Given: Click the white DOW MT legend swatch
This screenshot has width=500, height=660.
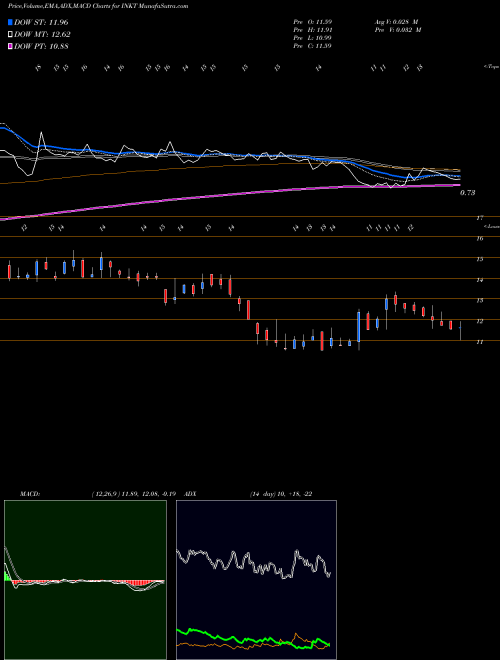Looking at the screenshot, I should (x=11, y=35).
